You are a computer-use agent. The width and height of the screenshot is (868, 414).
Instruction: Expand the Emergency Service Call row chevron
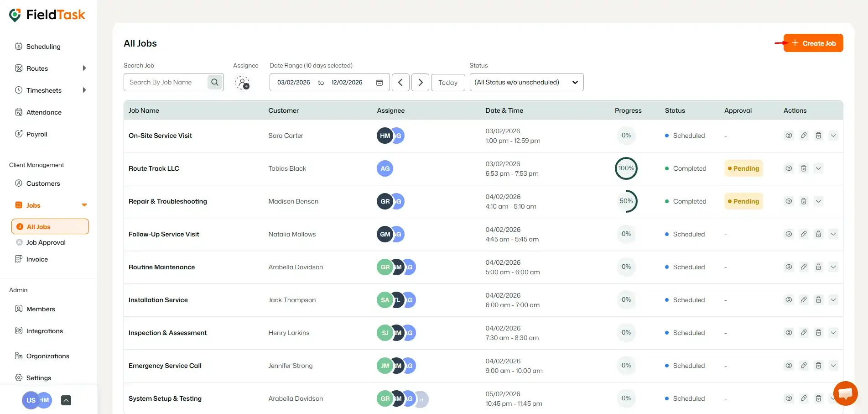[833, 366]
